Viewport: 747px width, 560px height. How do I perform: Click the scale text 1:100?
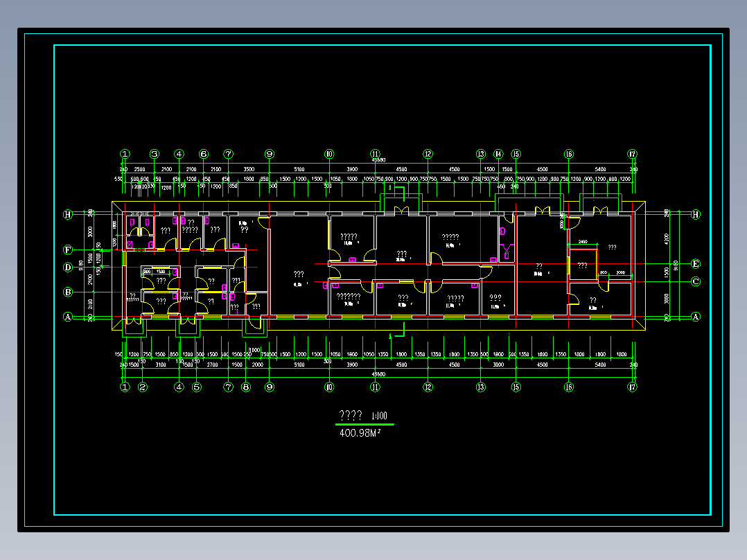379,416
